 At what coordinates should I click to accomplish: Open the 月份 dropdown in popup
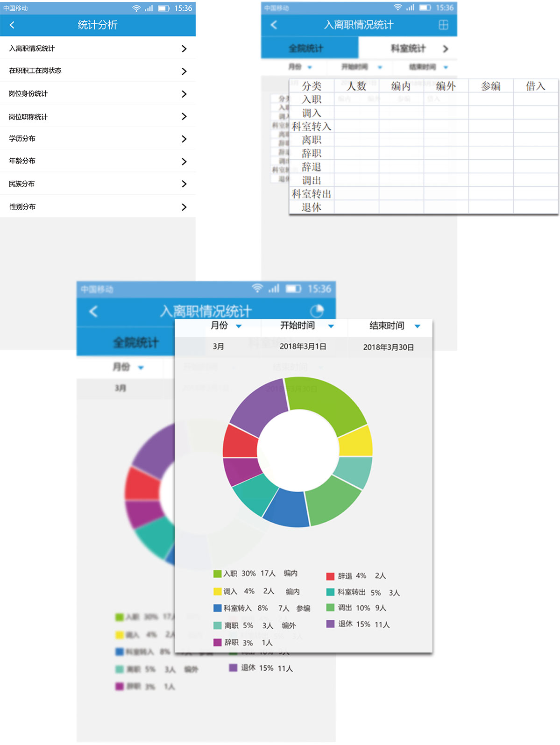pyautogui.click(x=226, y=326)
